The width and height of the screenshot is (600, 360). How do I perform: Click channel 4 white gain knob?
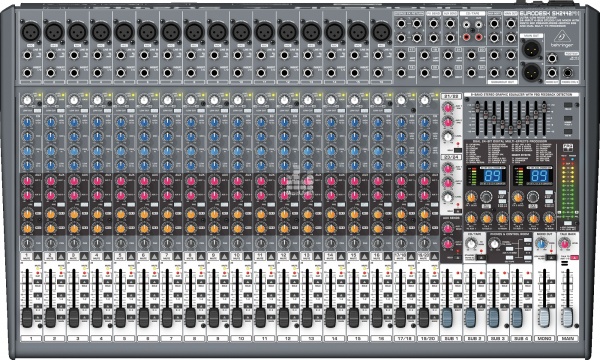click(x=97, y=100)
